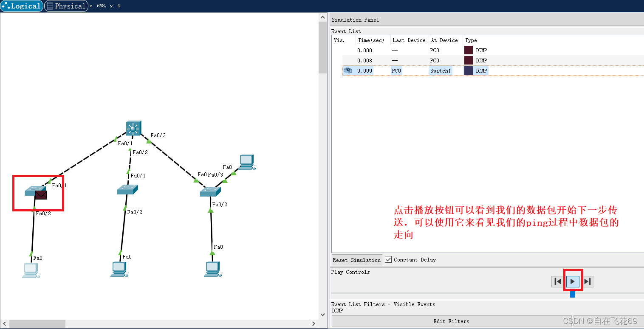
Task: Click the horizontal scrollbar left arrow
Action: coord(5,324)
